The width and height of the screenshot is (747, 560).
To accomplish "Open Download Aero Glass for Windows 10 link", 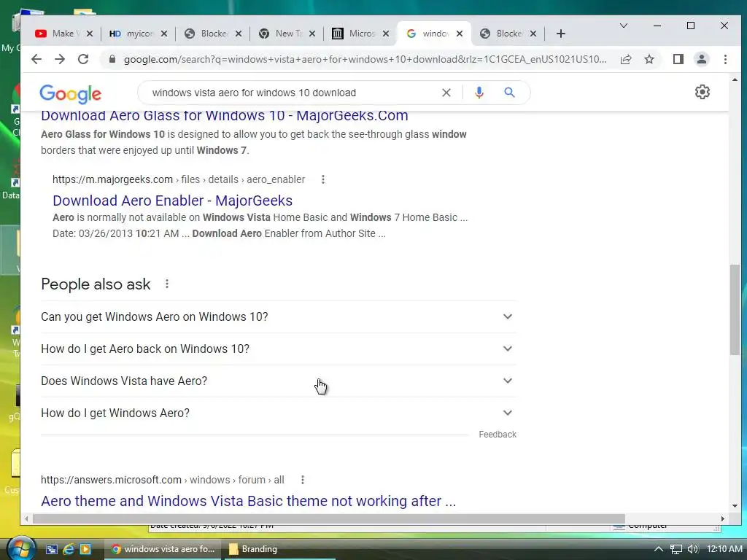I will 225,115.
